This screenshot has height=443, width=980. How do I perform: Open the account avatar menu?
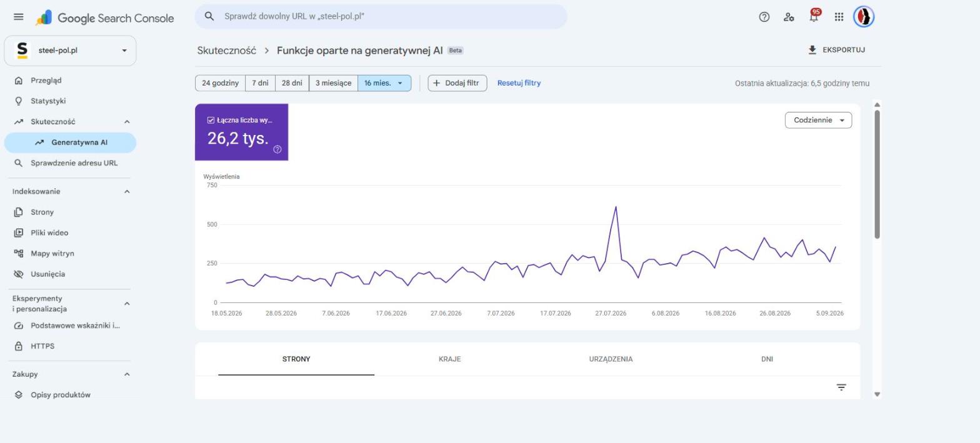[x=864, y=17]
